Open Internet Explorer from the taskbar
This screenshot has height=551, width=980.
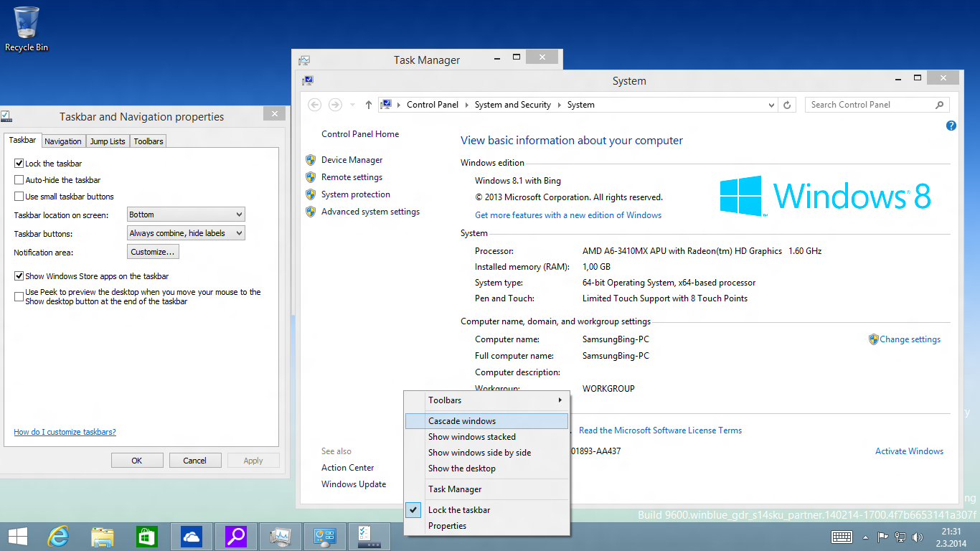click(x=57, y=536)
